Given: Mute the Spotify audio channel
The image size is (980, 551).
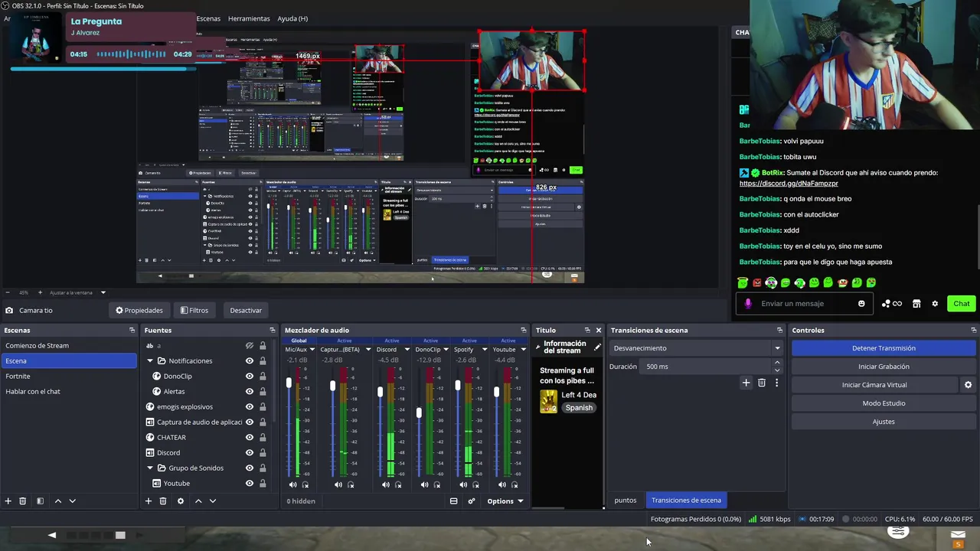Looking at the screenshot, I should coord(462,484).
